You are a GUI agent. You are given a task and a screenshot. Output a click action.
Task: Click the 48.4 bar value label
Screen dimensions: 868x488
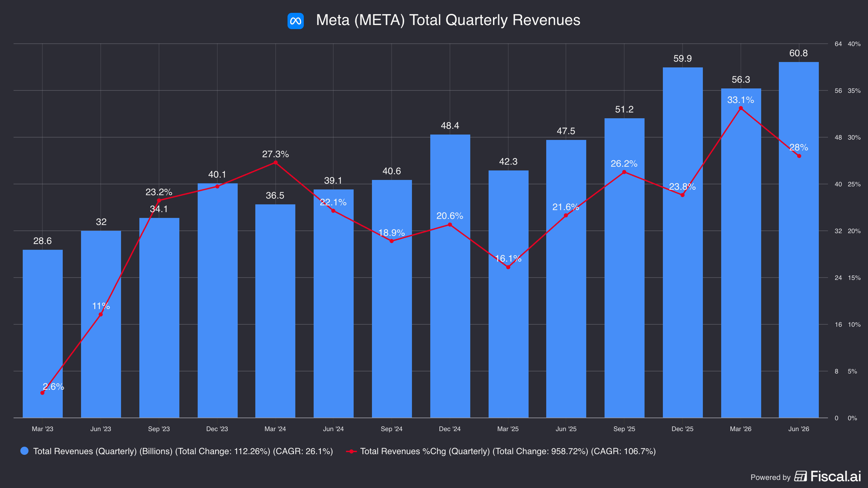[x=450, y=126]
